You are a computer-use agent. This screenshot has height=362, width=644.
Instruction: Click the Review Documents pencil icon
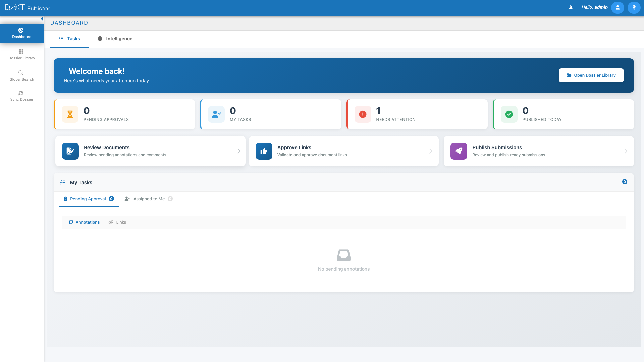pyautogui.click(x=70, y=151)
